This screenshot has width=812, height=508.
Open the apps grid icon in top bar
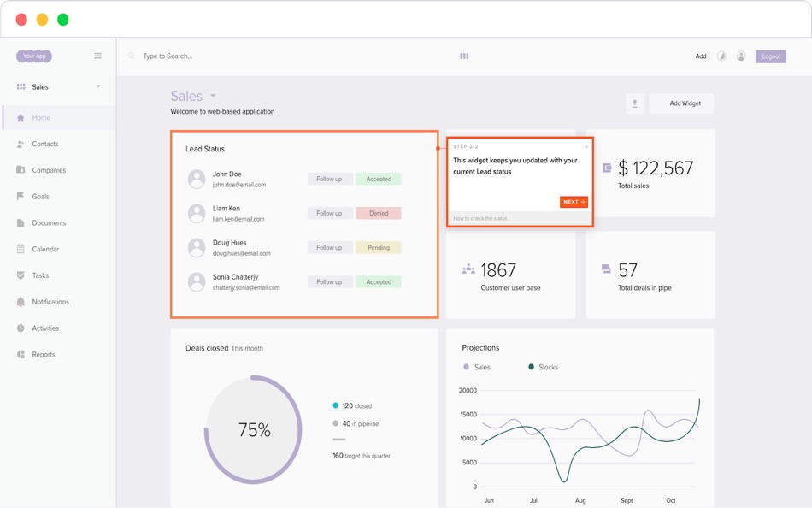464,56
